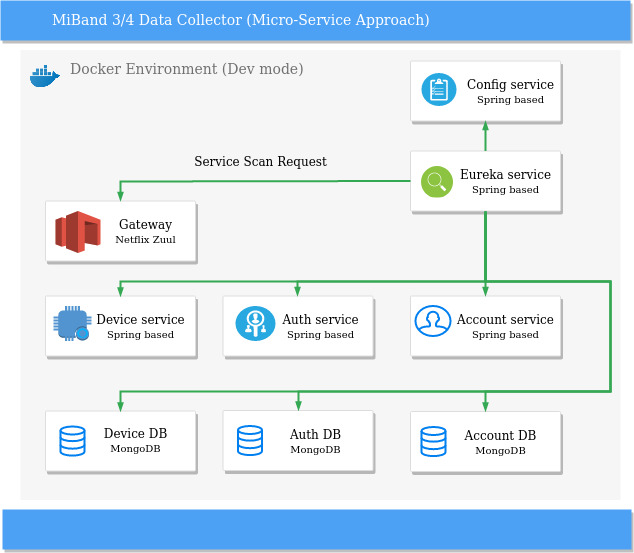The width and height of the screenshot is (634, 553).
Task: Click the Account DB database icon
Action: point(433,441)
